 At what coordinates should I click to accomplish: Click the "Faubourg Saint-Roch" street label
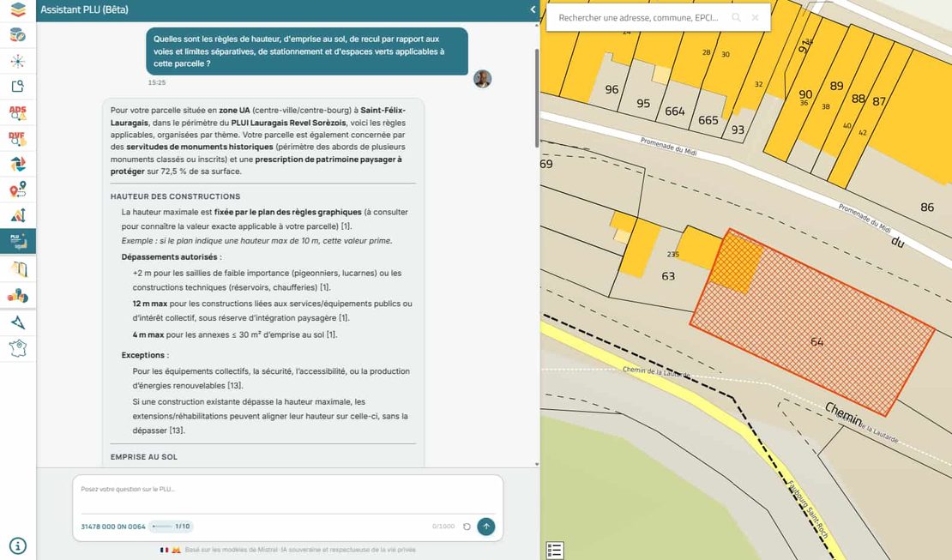808,509
